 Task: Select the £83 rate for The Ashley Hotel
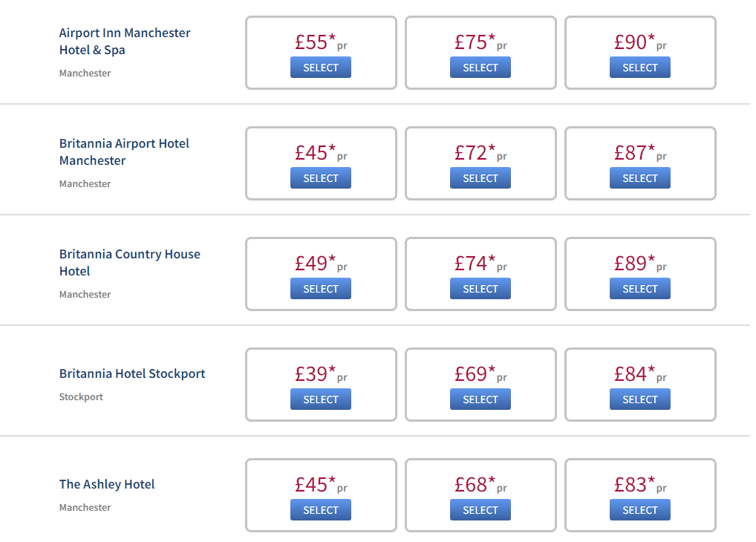[x=640, y=509]
